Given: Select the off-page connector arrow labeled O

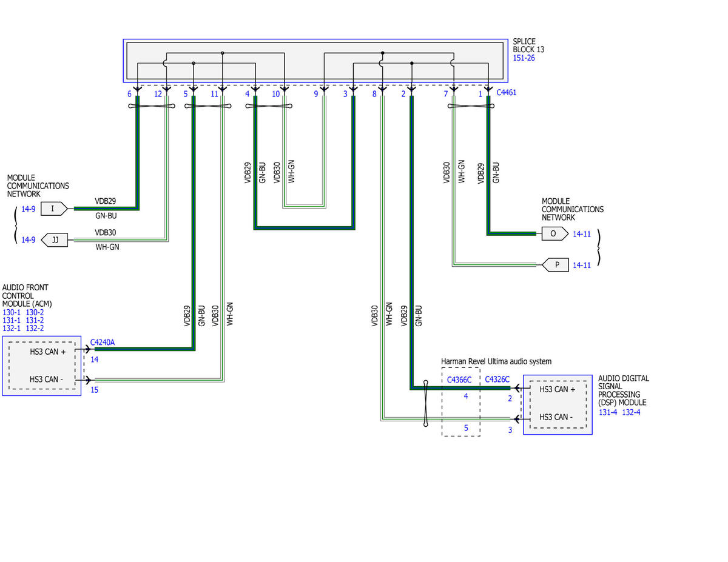Looking at the screenshot, I should pos(555,233).
